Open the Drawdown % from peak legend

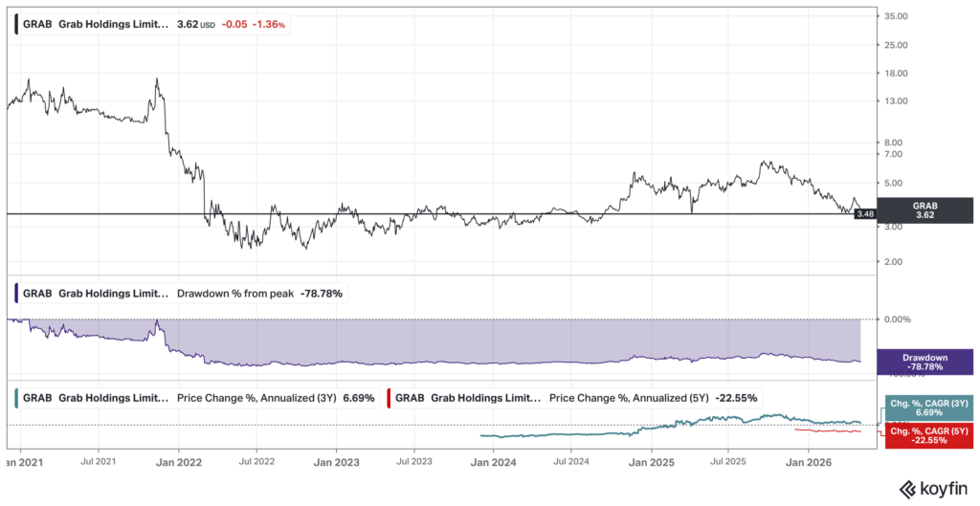[x=181, y=293]
